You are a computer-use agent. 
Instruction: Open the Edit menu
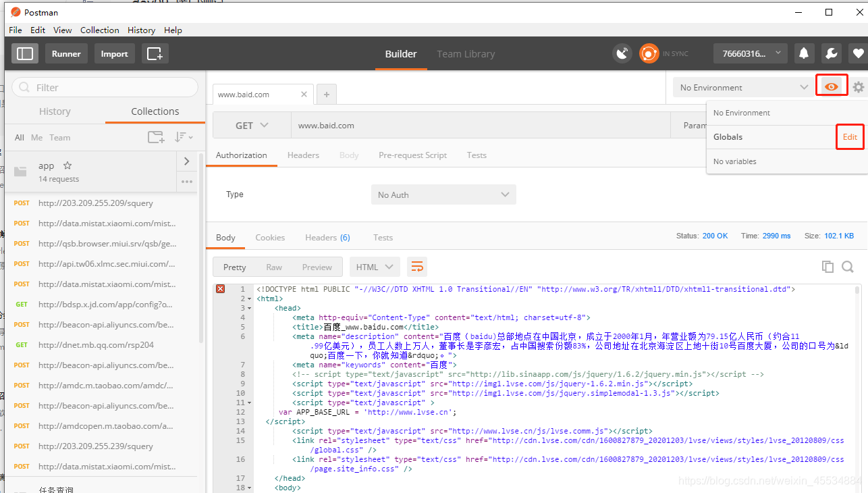[38, 30]
